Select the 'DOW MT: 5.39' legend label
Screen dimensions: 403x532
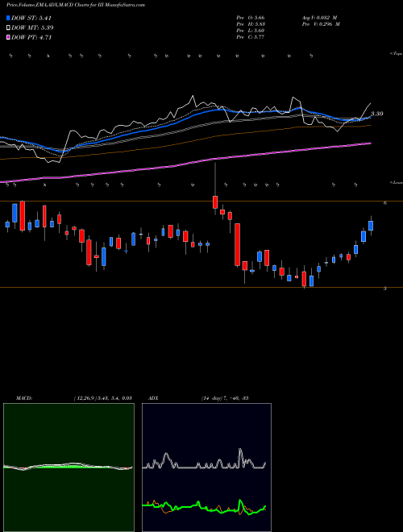(32, 27)
